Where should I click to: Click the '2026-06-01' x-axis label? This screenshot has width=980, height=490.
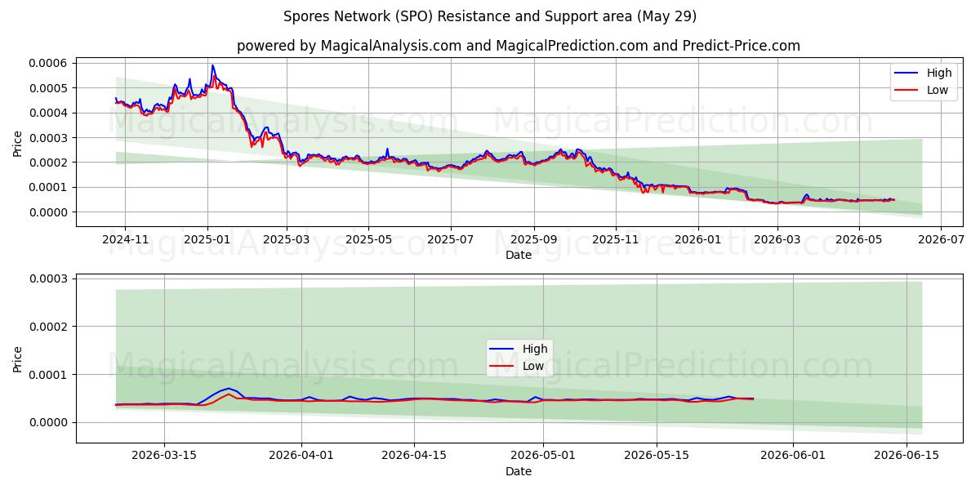793,457
